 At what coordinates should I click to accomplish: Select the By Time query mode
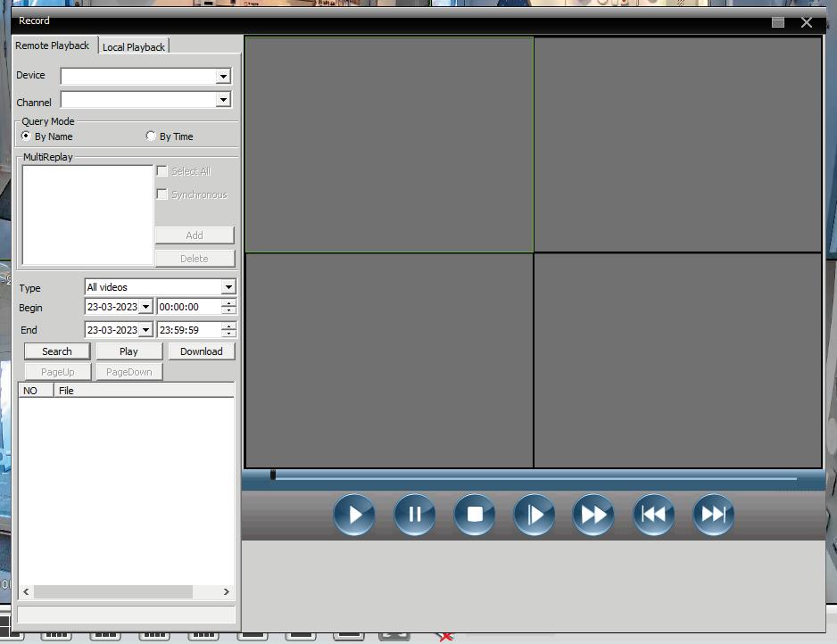[151, 136]
